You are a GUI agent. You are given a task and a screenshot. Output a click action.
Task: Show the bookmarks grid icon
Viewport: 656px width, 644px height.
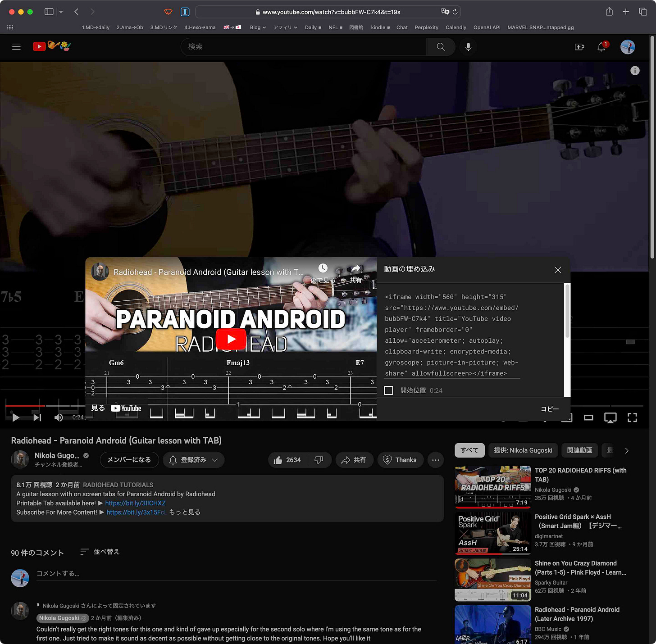pyautogui.click(x=10, y=27)
